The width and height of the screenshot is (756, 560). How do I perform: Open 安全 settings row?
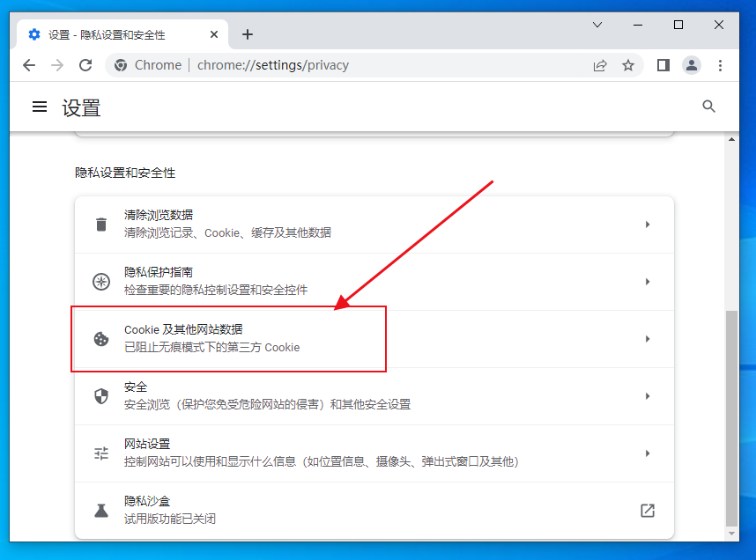(374, 396)
